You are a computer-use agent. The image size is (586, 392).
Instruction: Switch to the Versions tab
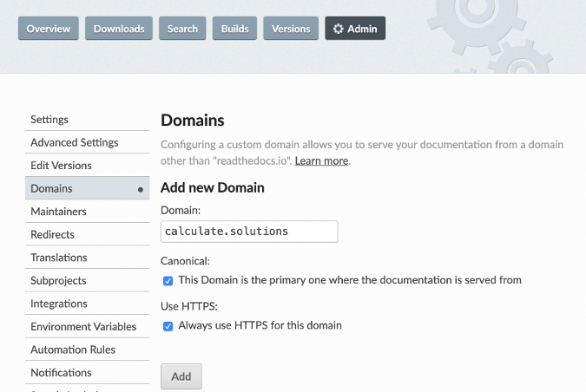tap(291, 29)
